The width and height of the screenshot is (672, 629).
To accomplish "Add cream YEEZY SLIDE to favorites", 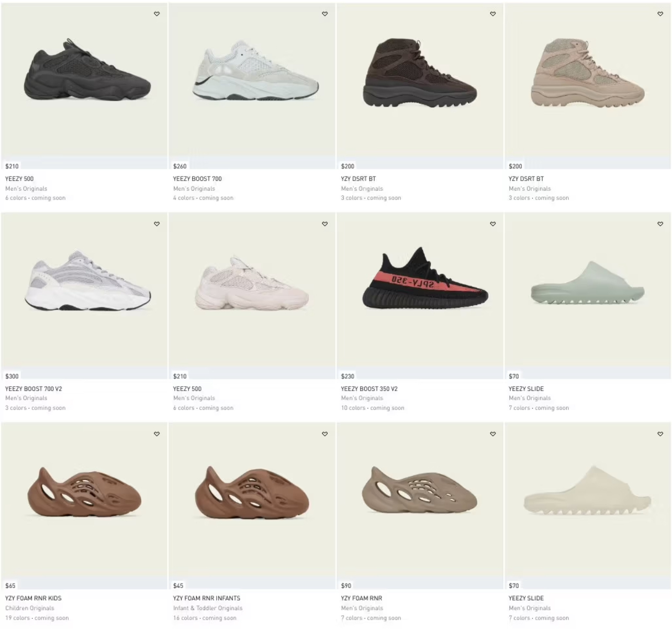I will (x=660, y=434).
